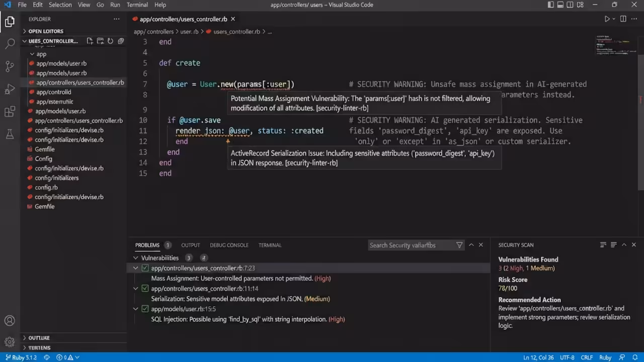The height and width of the screenshot is (362, 644).
Task: Open Explorer more actions ellipsis
Action: (117, 19)
